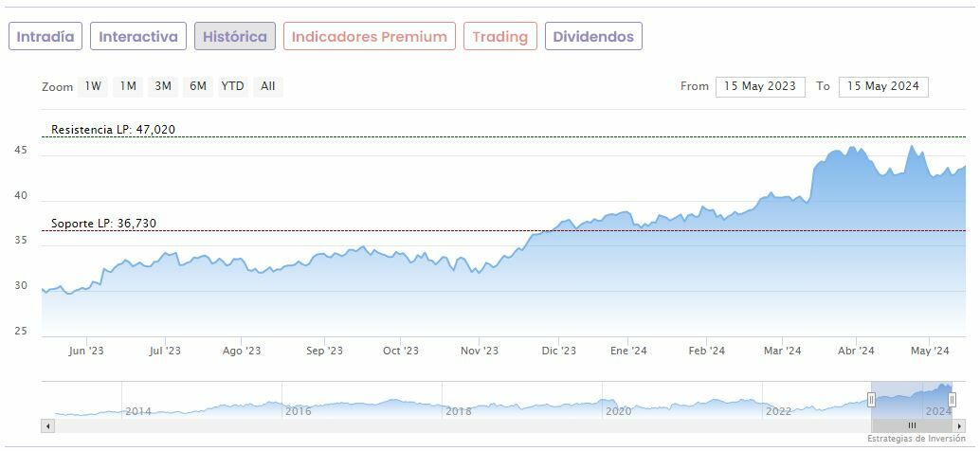
Task: Zoom chart to 1M
Action: [128, 86]
